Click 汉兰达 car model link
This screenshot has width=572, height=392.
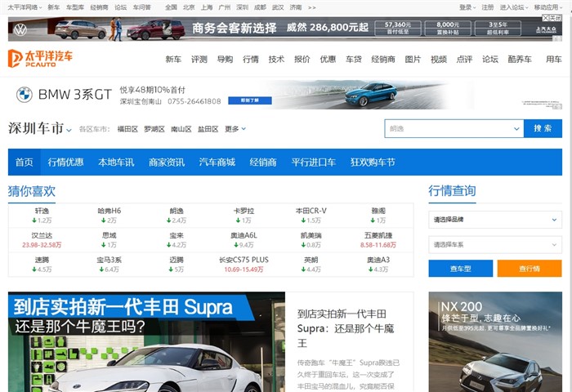click(x=42, y=235)
